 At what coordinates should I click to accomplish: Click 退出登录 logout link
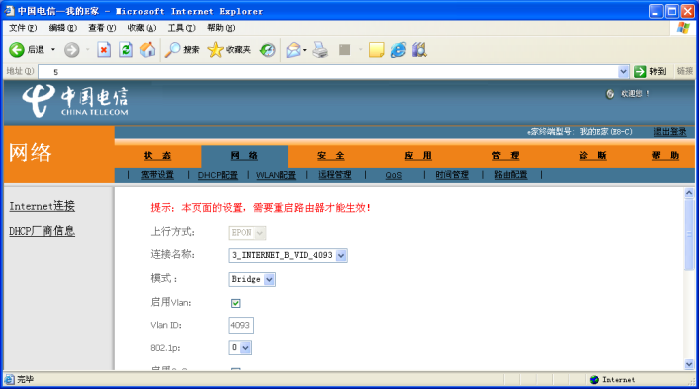coord(670,131)
